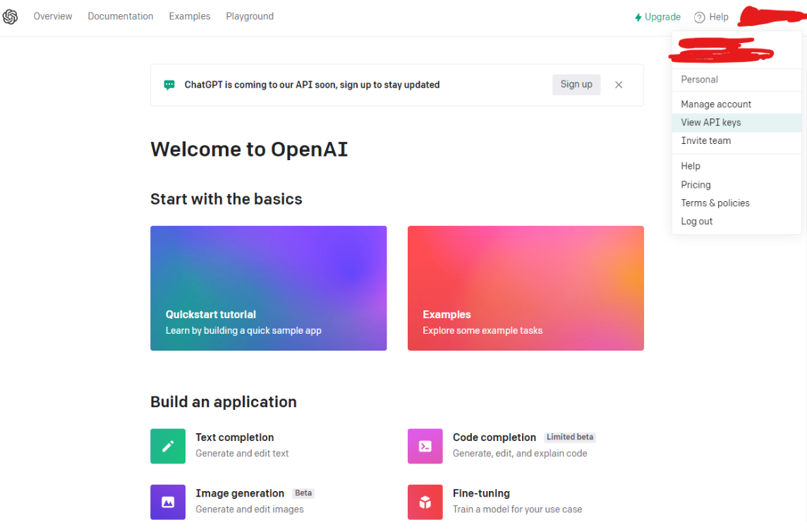Click the Help question mark icon
The height and width of the screenshot is (532, 807).
700,18
